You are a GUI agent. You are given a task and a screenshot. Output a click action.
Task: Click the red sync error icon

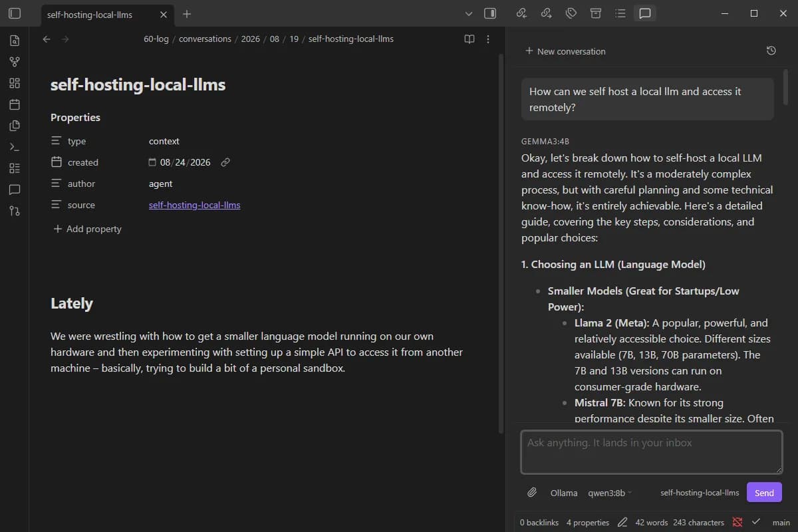pos(737,522)
